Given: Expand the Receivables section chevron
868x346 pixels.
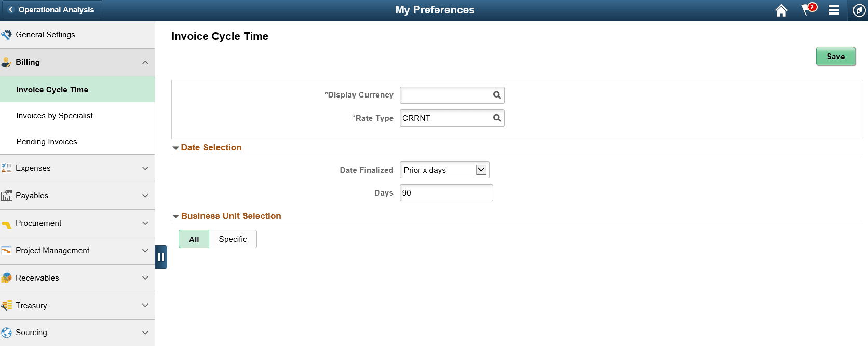Looking at the screenshot, I should click(x=145, y=278).
